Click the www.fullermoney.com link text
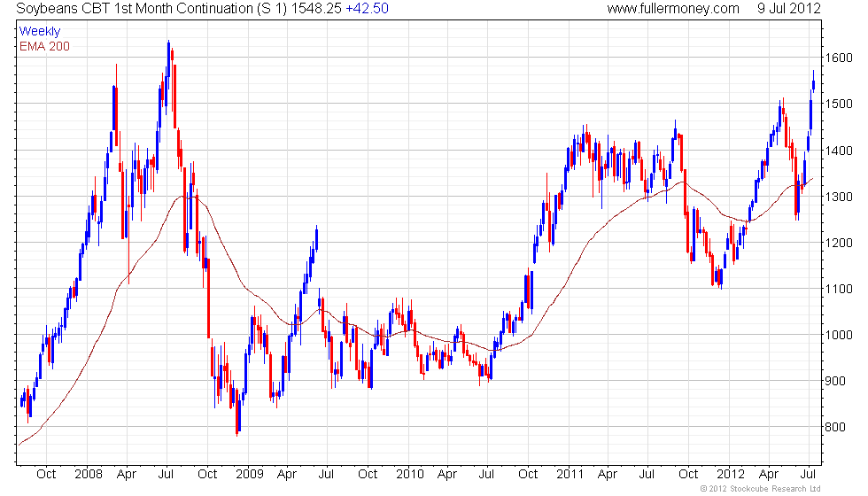This screenshot has height=496, width=868. (x=672, y=8)
